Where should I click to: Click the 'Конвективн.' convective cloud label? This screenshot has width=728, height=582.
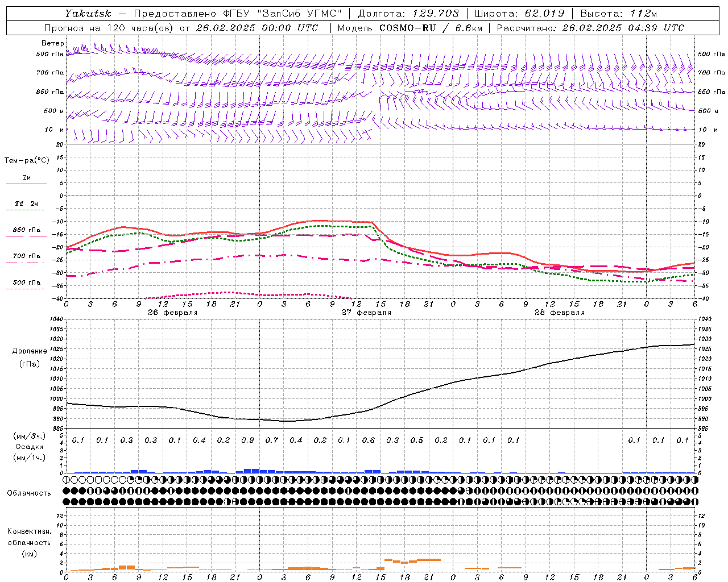(x=29, y=531)
